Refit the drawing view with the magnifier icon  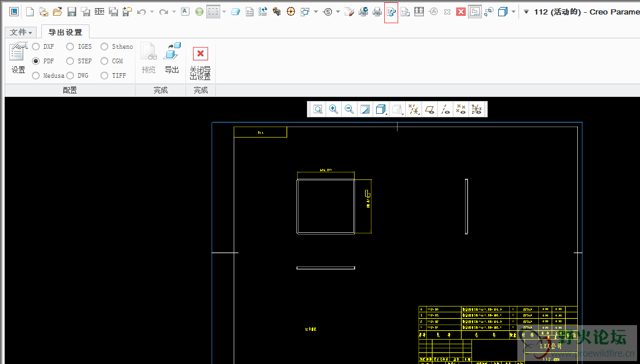317,109
